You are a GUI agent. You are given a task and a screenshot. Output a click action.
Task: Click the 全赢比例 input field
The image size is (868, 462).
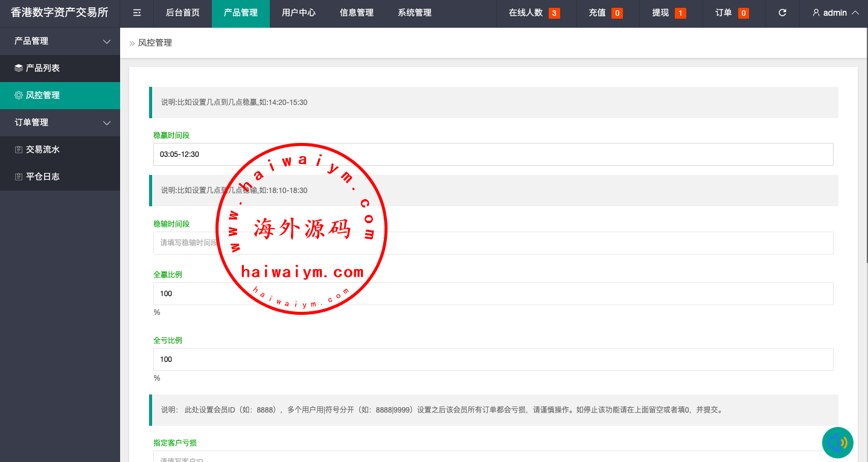(x=493, y=294)
